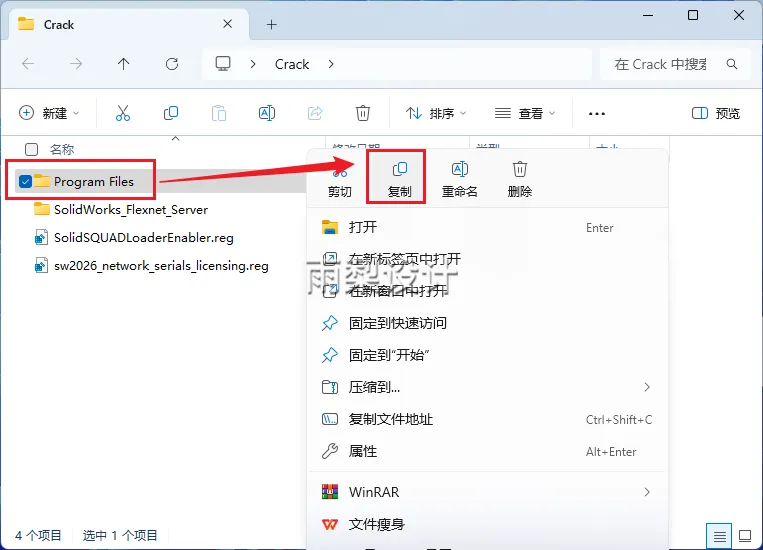This screenshot has height=550, width=763.
Task: Go forward with the right arrow
Action: click(76, 64)
